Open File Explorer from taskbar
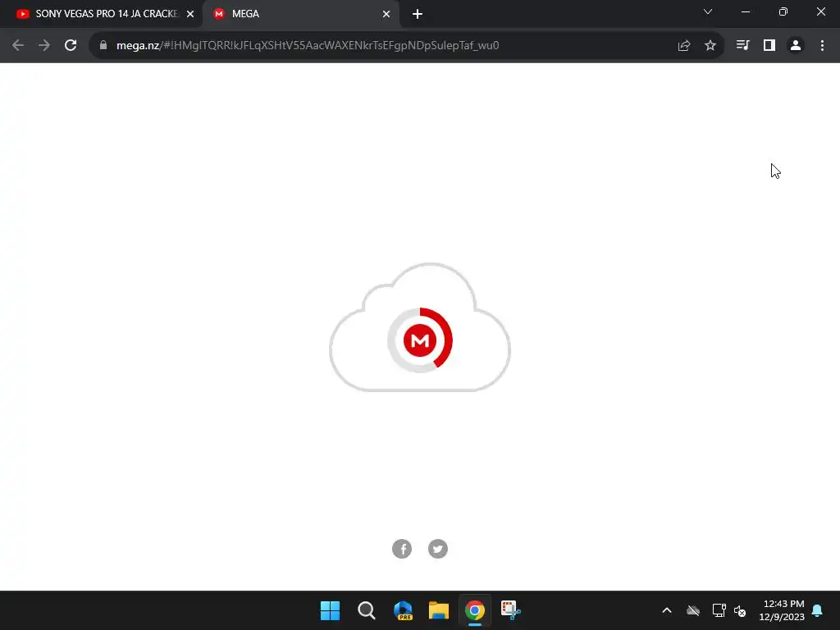This screenshot has width=840, height=630. pyautogui.click(x=439, y=610)
